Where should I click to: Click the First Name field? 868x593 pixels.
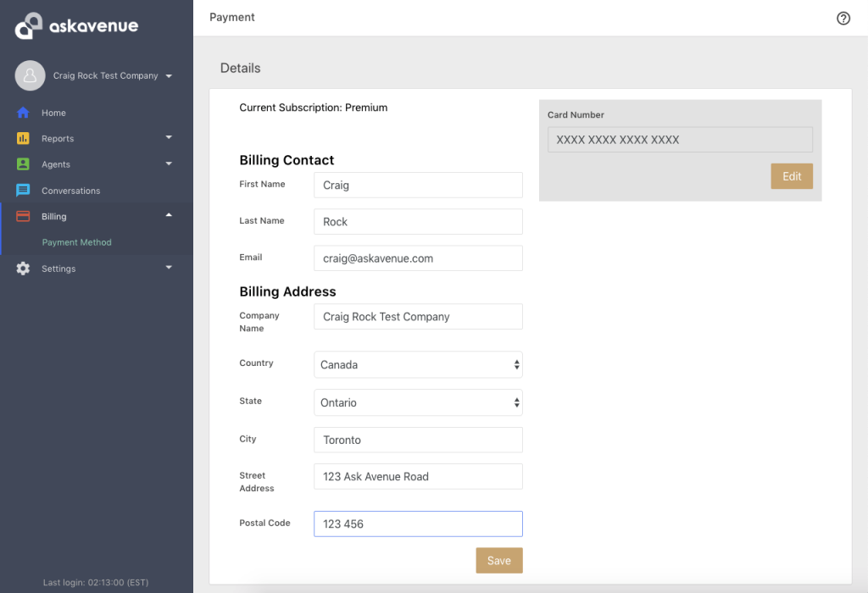(x=418, y=185)
